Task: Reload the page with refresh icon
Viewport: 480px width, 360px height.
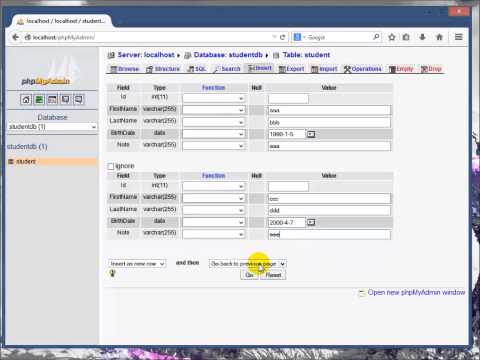Action: click(x=283, y=37)
